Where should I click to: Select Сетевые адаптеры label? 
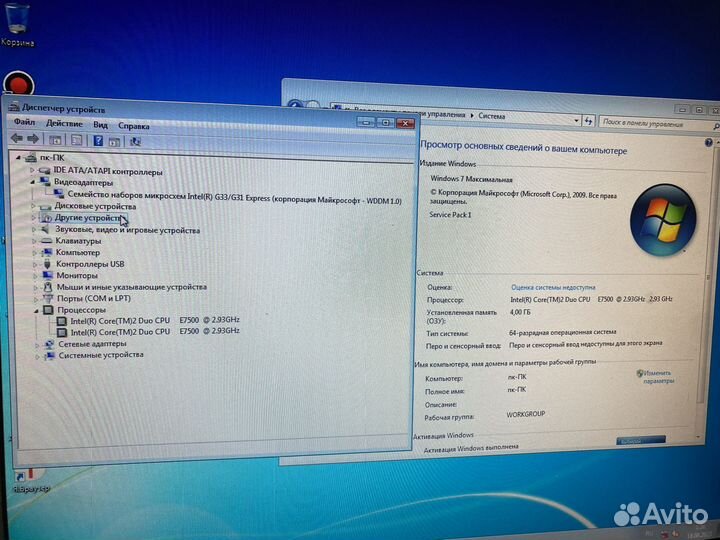(92, 344)
